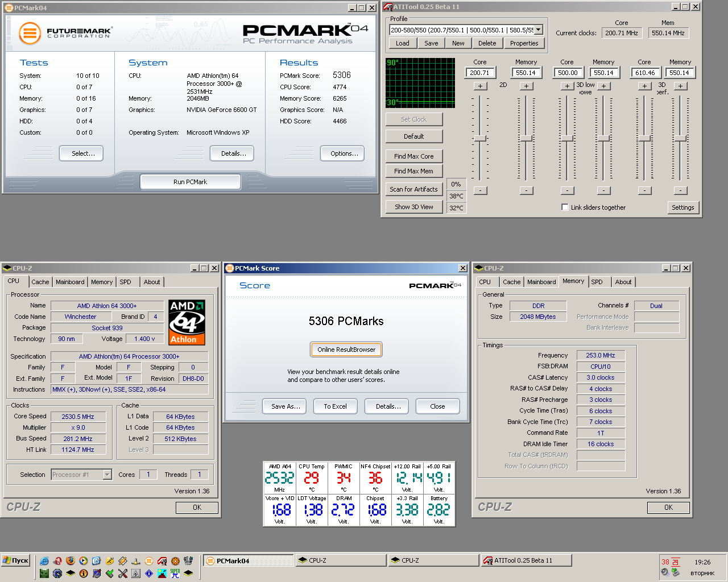Screen dimensions: 728x582
Task: Open the Processor Selection dropdown in CPU-Z
Action: (107, 475)
